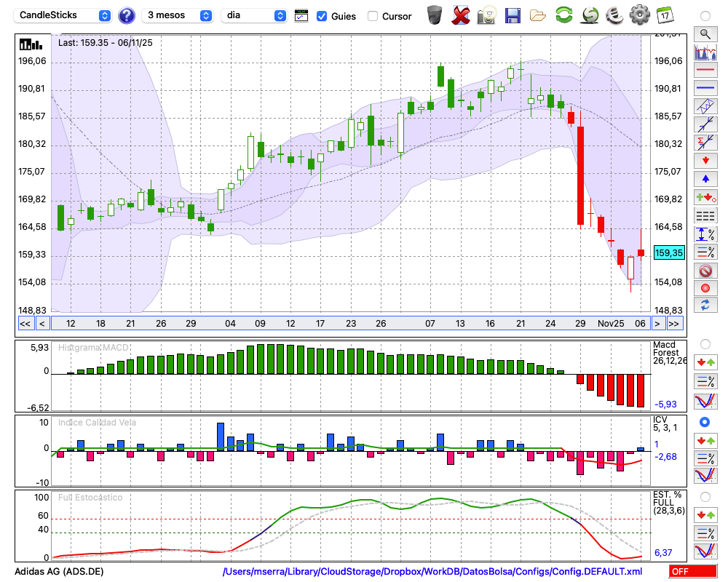The image size is (728, 582).
Task: Open the 3 mesos period dropdown
Action: point(178,15)
